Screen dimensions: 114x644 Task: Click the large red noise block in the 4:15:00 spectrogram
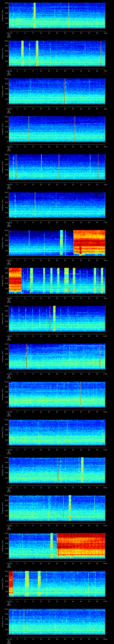(x=81, y=545)
